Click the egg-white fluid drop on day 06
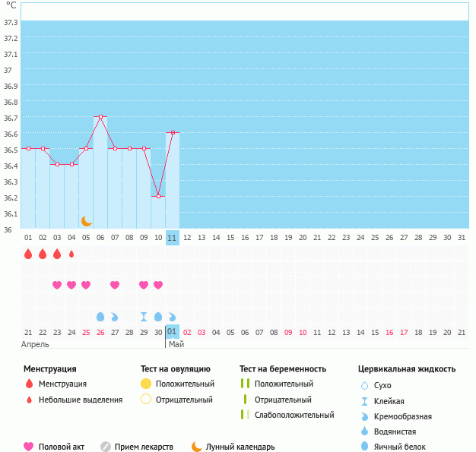Image resolution: width=476 pixels, height=452 pixels. click(100, 316)
